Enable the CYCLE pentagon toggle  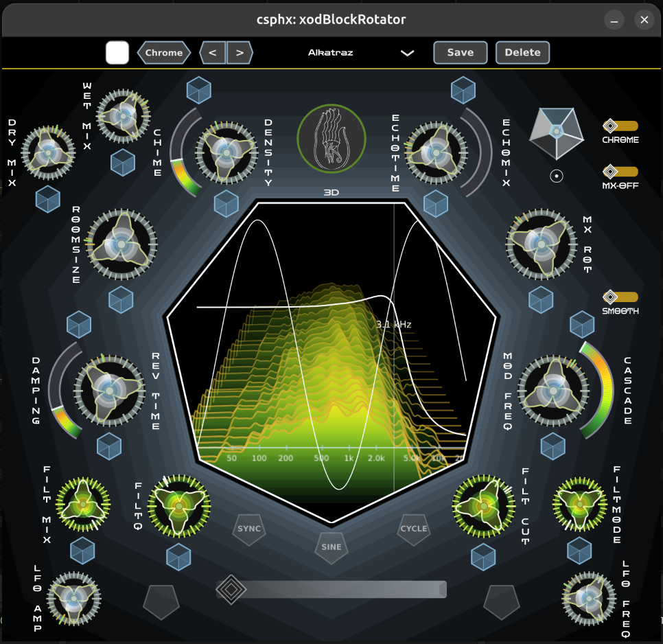click(x=414, y=529)
